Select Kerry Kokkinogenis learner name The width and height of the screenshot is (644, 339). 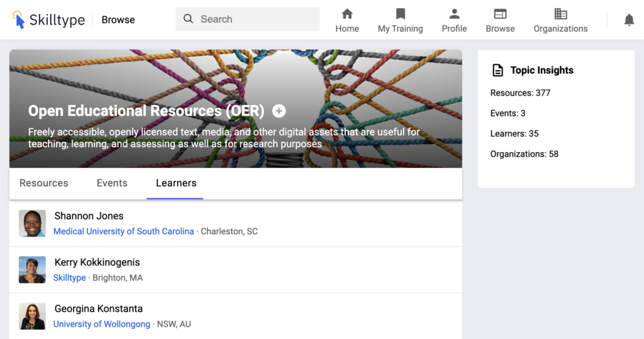pos(97,262)
